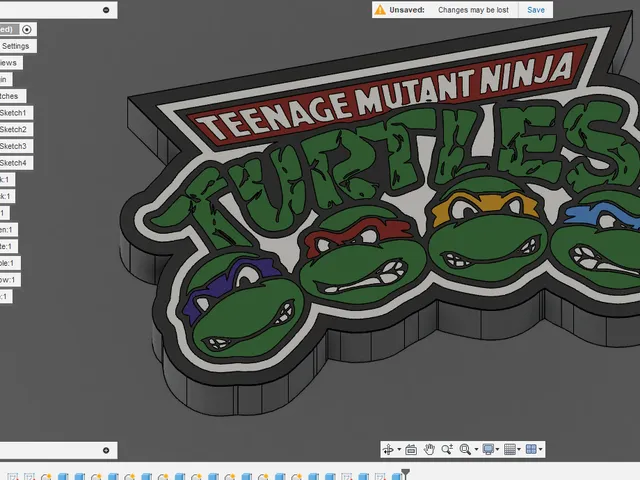Select Named Views browser node
The width and height of the screenshot is (640, 480).
[x=9, y=63]
